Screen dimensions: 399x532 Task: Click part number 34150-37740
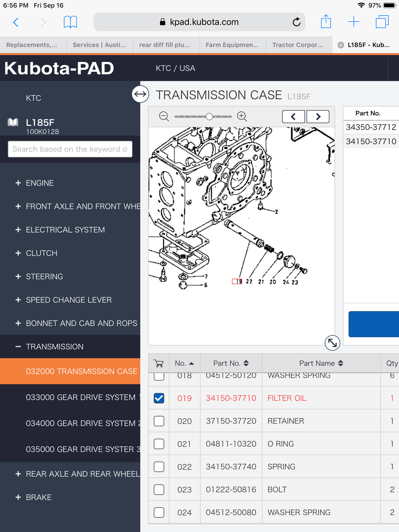(231, 467)
